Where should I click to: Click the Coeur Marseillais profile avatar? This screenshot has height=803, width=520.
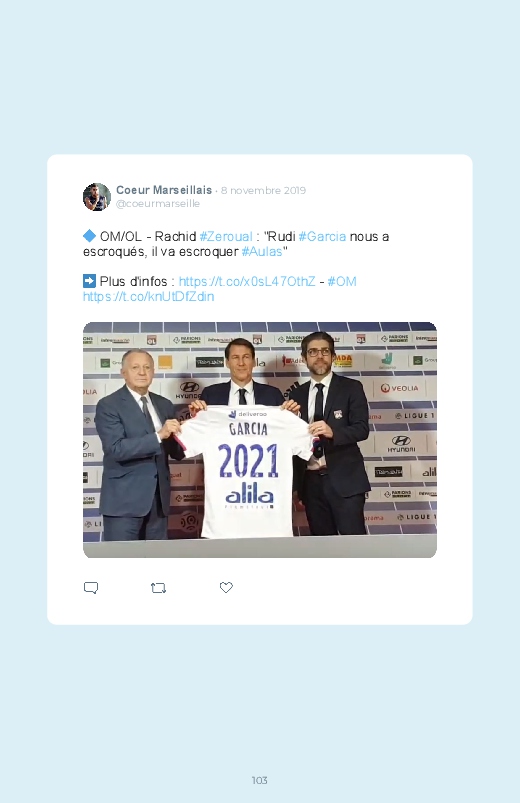(97, 197)
